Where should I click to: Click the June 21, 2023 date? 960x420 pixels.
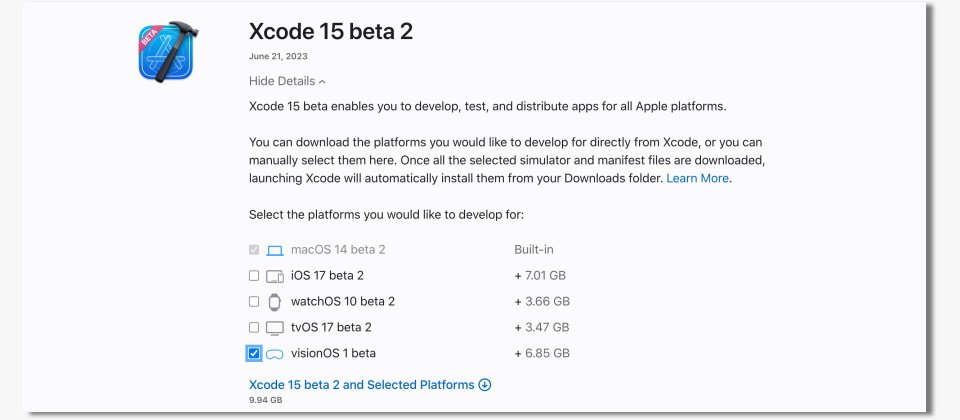point(278,56)
